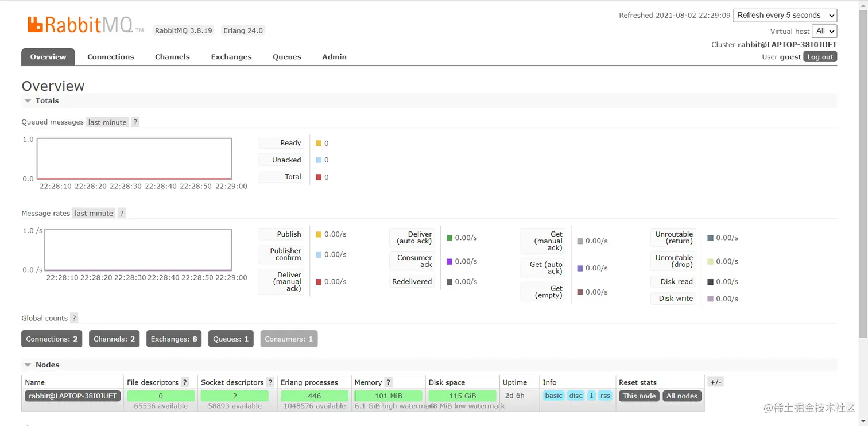
Task: Click the Log out button
Action: [820, 57]
